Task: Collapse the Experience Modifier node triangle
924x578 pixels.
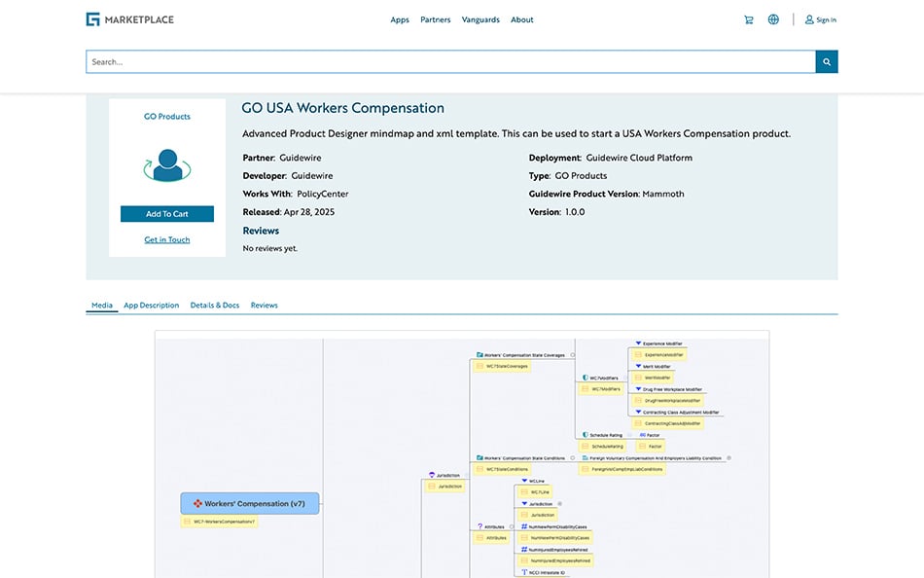Action: pyautogui.click(x=637, y=343)
